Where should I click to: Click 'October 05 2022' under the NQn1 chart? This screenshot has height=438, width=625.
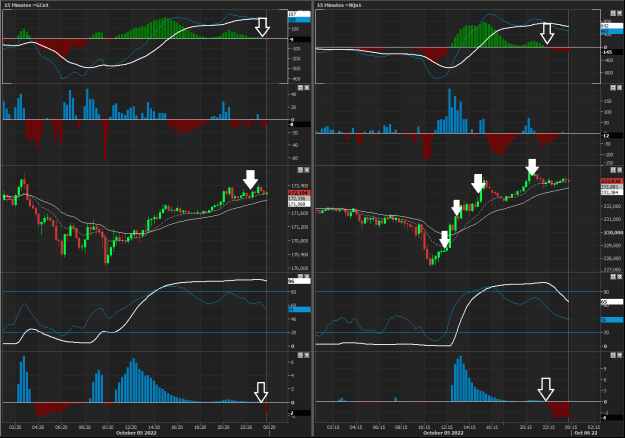pyautogui.click(x=443, y=433)
